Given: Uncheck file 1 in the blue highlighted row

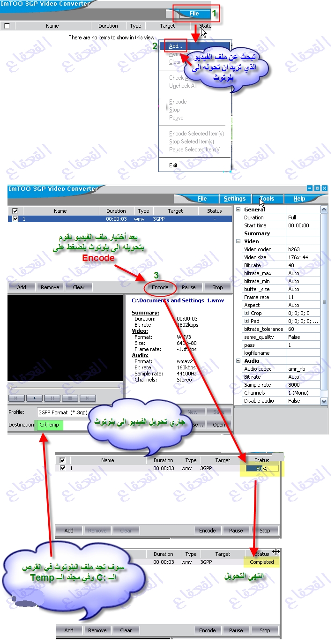Looking at the screenshot, I should coord(16,219).
